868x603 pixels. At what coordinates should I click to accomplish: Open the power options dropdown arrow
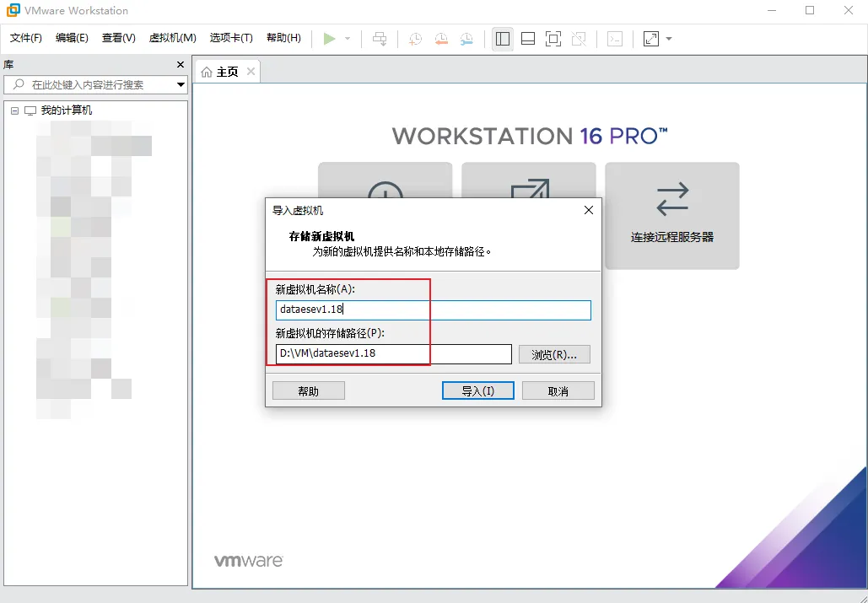348,39
